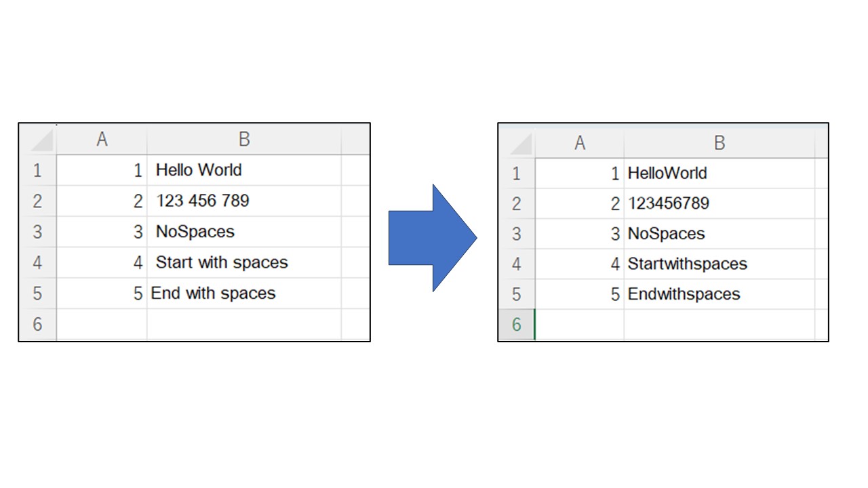Select column A header in left sheet
This screenshot has width=868, height=488.
click(102, 140)
